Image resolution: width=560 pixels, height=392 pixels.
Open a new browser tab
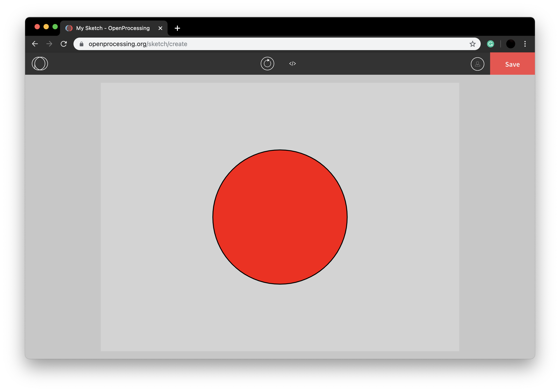(x=177, y=28)
